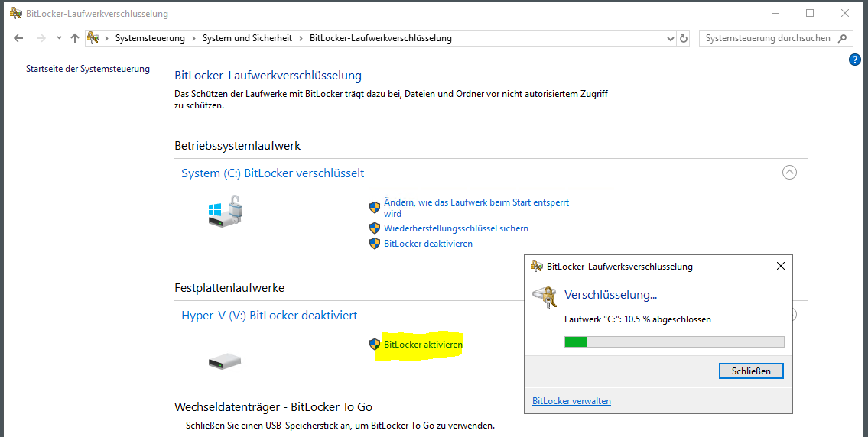Open recent locations dropdown arrow
This screenshot has height=437, width=868.
coord(59,38)
